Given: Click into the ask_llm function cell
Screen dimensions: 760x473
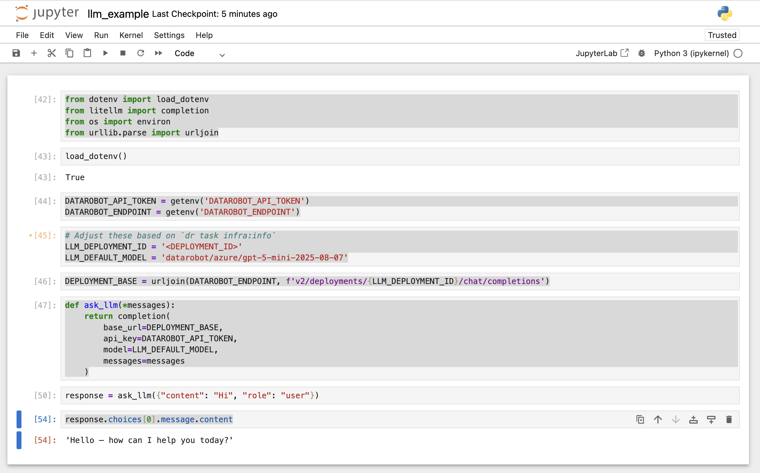Looking at the screenshot, I should coord(400,338).
